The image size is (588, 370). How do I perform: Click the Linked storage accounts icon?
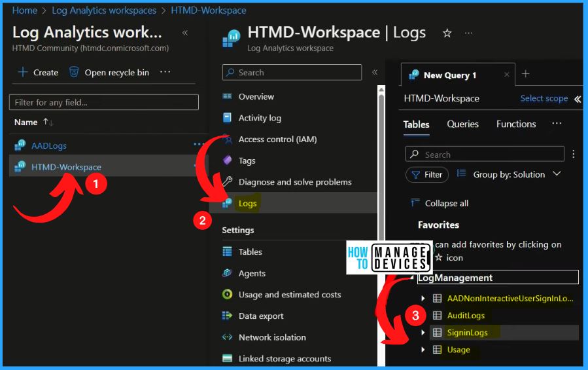(227, 358)
